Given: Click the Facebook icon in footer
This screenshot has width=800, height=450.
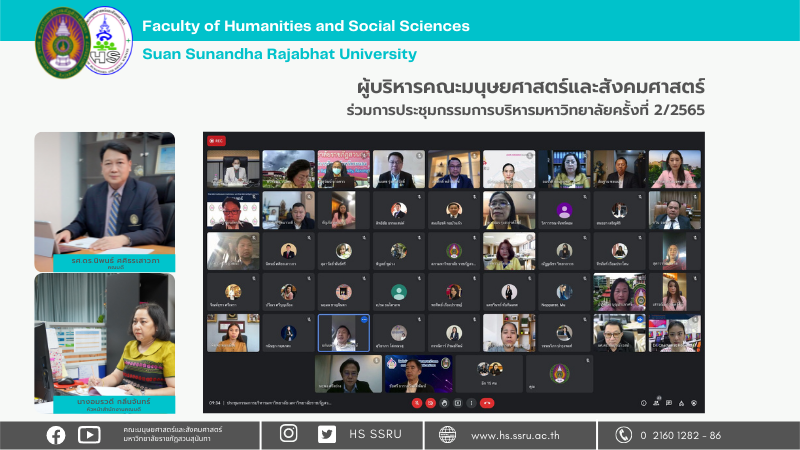Looking at the screenshot, I should [56, 434].
